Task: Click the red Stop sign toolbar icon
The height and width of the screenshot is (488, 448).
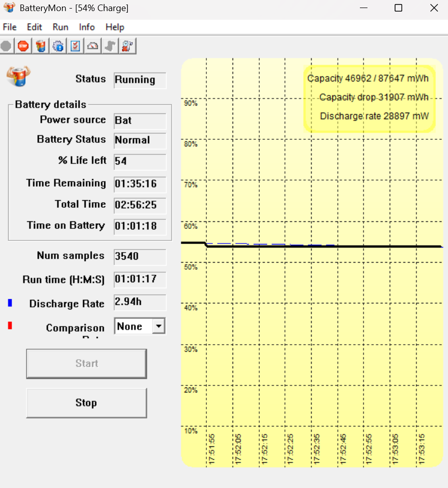Action: [23, 46]
